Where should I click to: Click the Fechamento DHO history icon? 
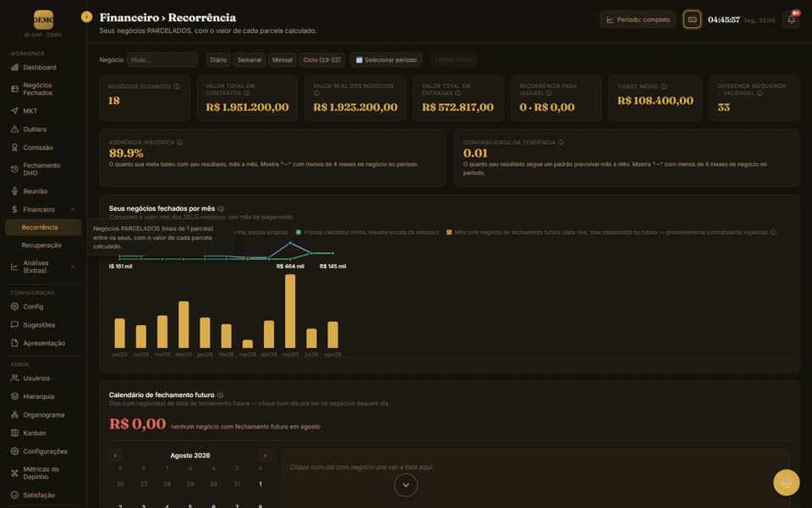[x=14, y=169]
